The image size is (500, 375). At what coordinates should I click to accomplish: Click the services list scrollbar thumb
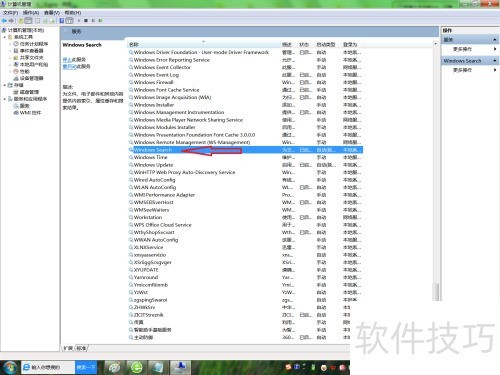435,292
